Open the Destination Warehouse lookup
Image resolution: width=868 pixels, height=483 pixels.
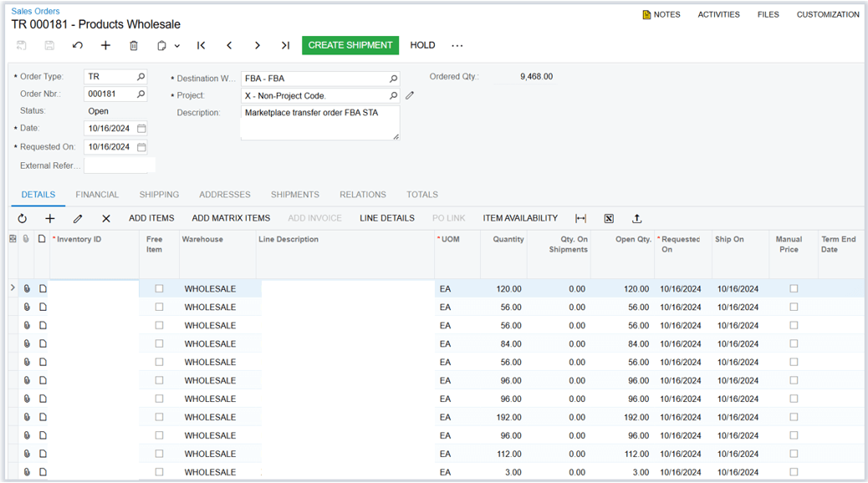coord(394,79)
